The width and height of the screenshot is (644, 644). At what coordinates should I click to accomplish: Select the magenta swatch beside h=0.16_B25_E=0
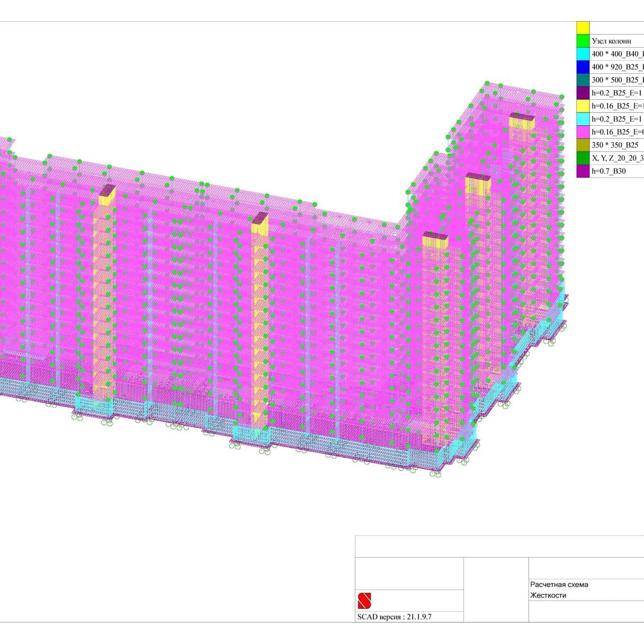click(x=582, y=132)
